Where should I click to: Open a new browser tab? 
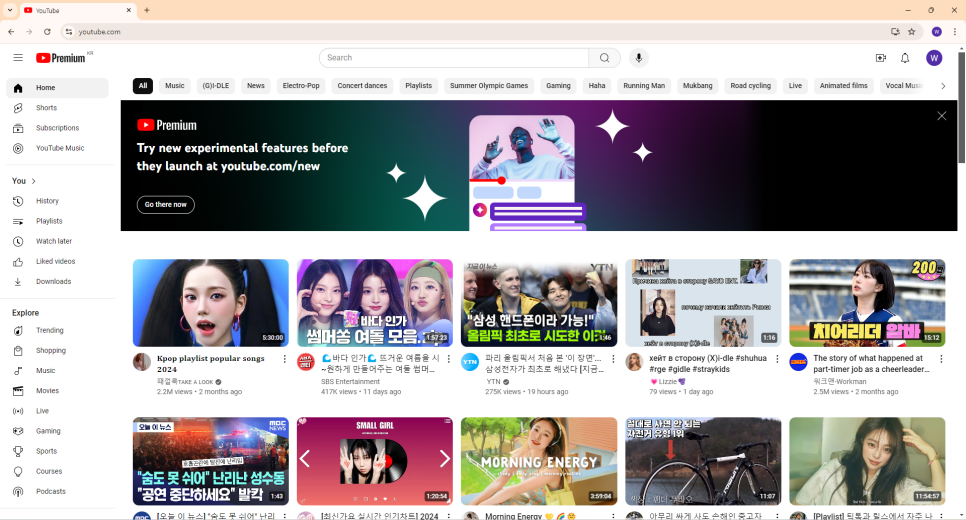(x=147, y=10)
